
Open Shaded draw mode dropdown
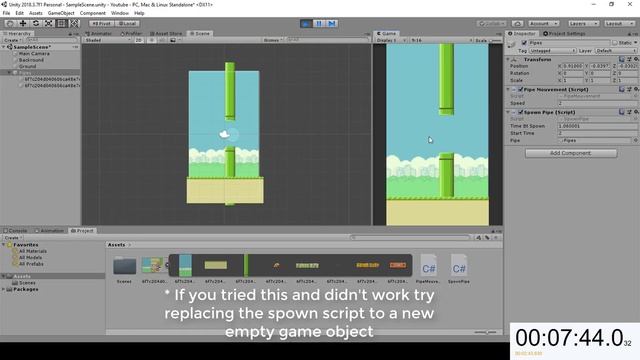[x=108, y=40]
